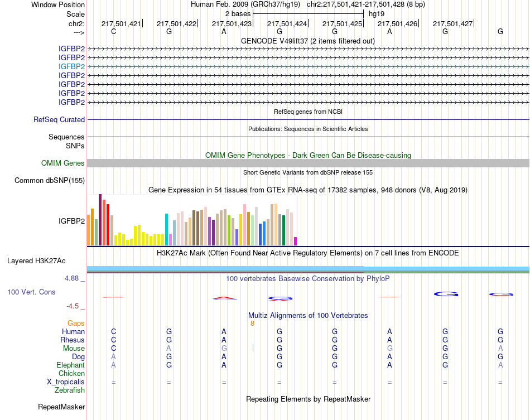Open OMIM Genes track settings label
The image size is (530, 420).
point(63,163)
